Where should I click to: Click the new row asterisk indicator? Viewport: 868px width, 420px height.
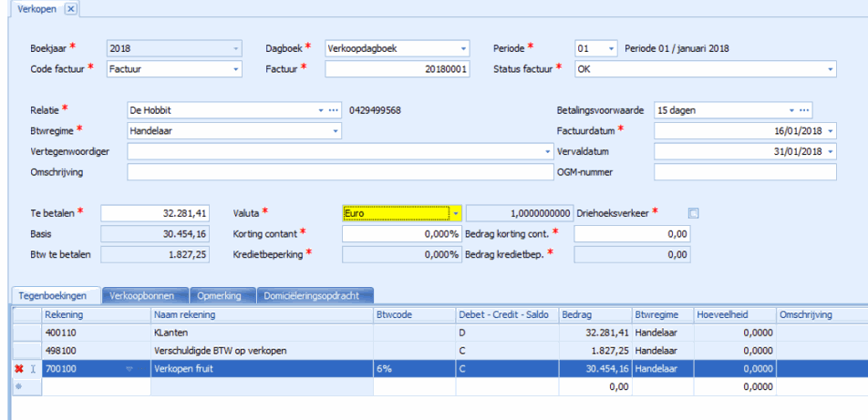(19, 387)
